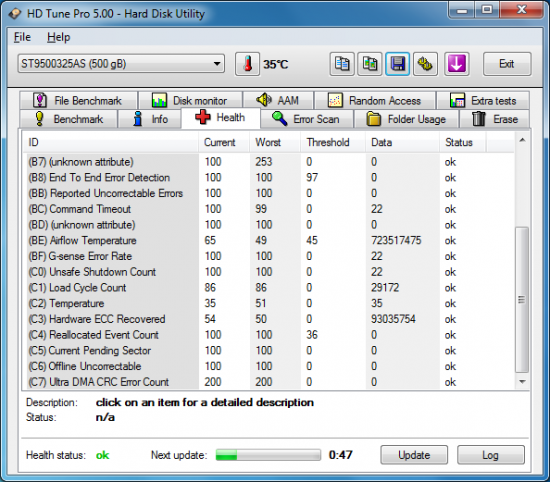Select the Hardware ECC Recovered row
Viewport: 550px width, 482px height.
(x=268, y=319)
